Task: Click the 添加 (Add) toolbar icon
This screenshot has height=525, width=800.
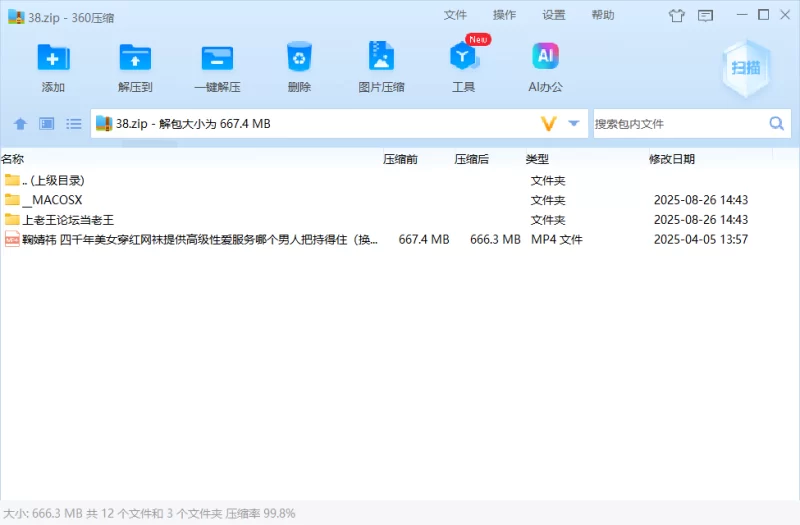Action: (53, 57)
